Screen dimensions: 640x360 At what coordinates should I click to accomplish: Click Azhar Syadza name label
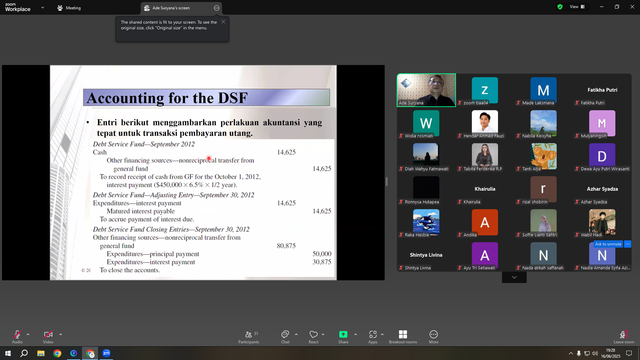pos(593,202)
